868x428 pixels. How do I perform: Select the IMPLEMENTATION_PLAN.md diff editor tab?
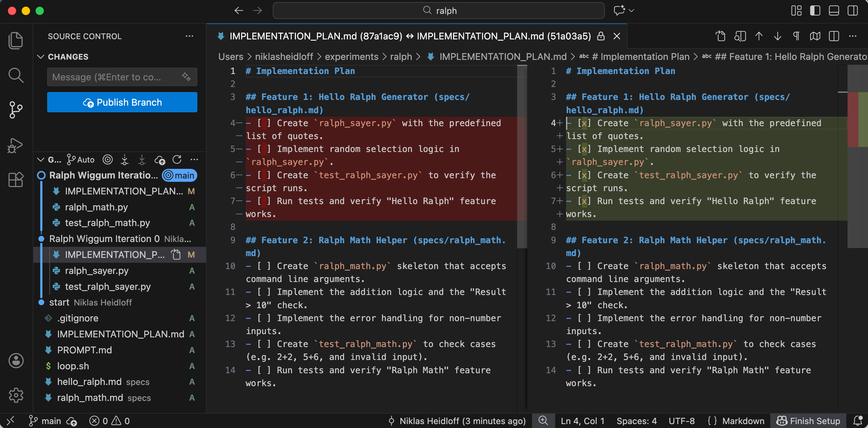coord(410,36)
